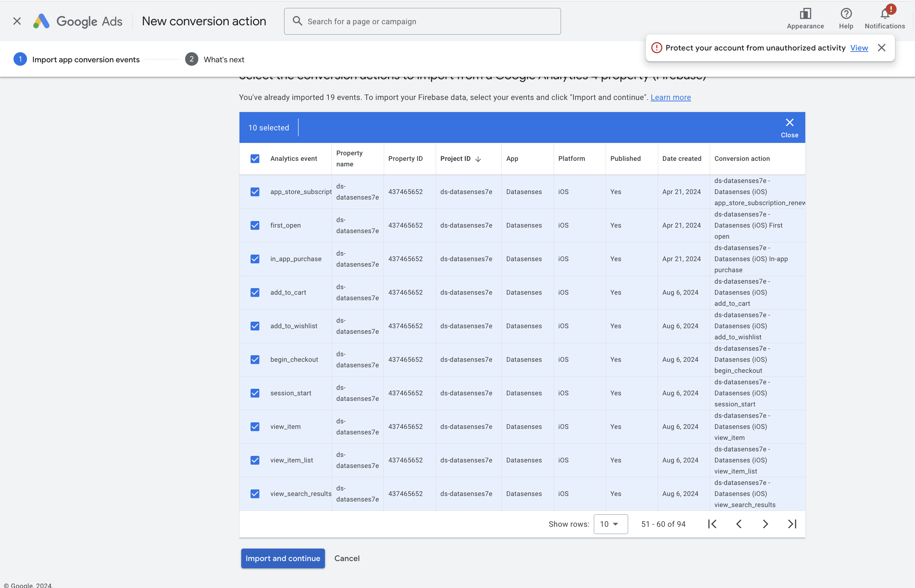Click the begin_checkout event name
Screen dimensions: 915x588
[294, 360]
